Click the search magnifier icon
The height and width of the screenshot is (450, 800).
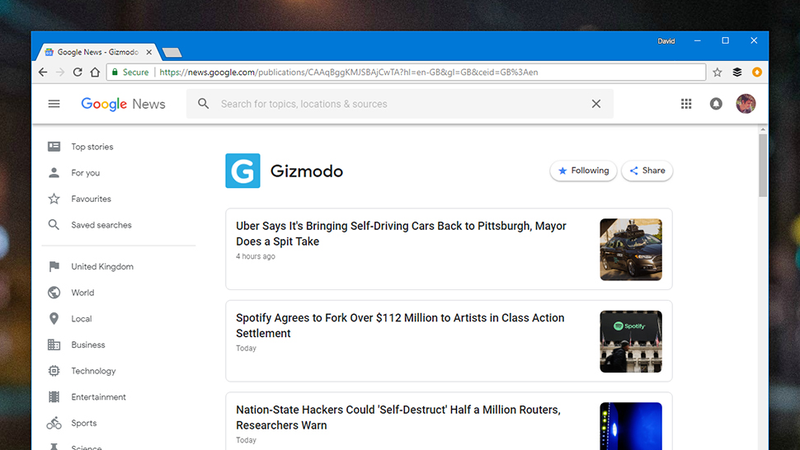(x=203, y=104)
